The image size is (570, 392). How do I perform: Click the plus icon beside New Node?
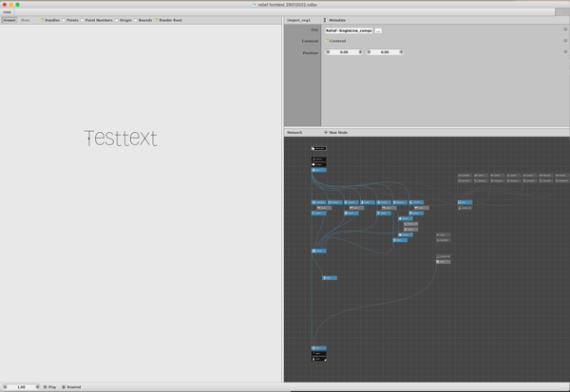pyautogui.click(x=325, y=133)
